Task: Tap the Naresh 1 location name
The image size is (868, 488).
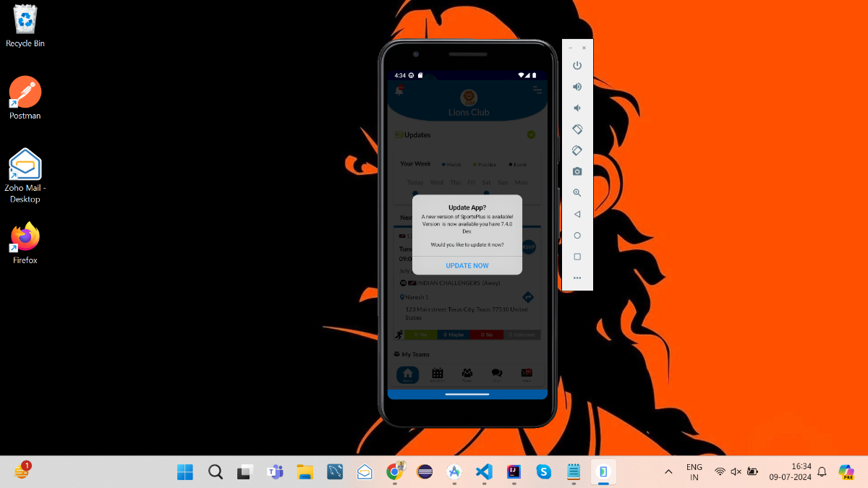Action: tap(417, 297)
